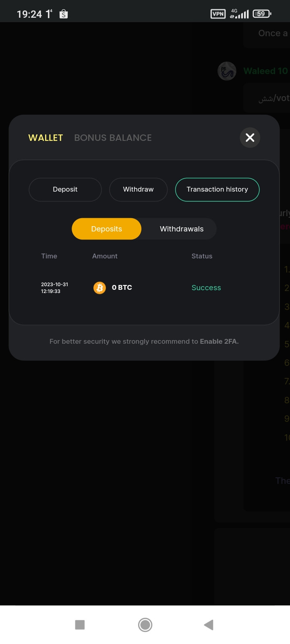Tap the Android recent apps square
Viewport: 290px width, 644px height.
point(80,625)
